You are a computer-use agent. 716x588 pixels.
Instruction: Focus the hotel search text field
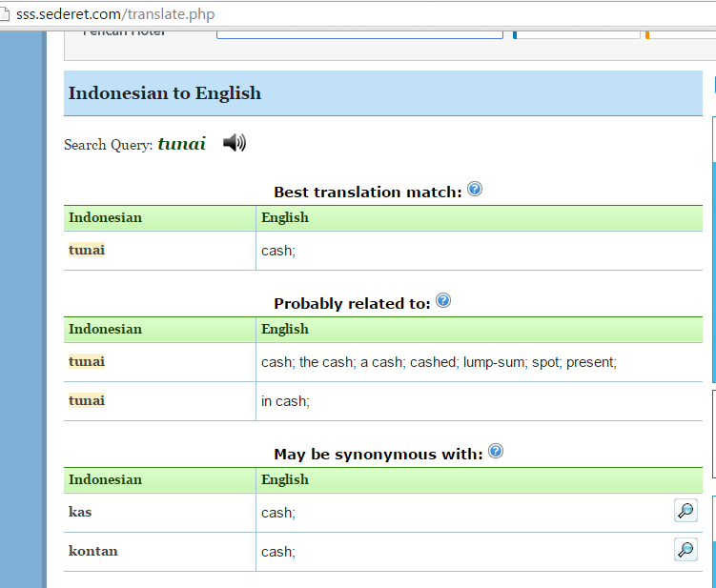pos(358,32)
